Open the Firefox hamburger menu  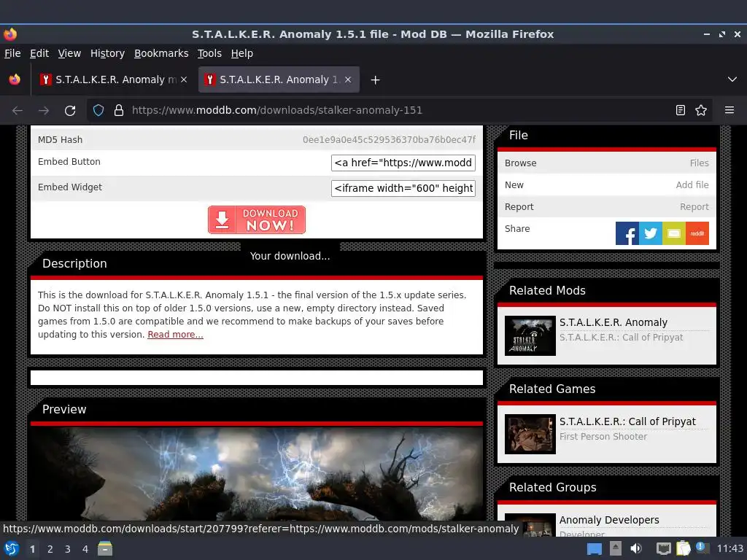(x=729, y=111)
